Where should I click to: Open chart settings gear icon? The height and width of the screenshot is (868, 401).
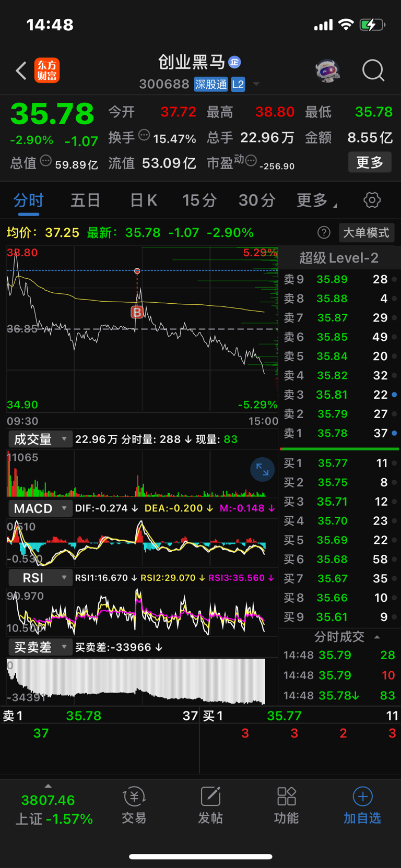(x=372, y=200)
